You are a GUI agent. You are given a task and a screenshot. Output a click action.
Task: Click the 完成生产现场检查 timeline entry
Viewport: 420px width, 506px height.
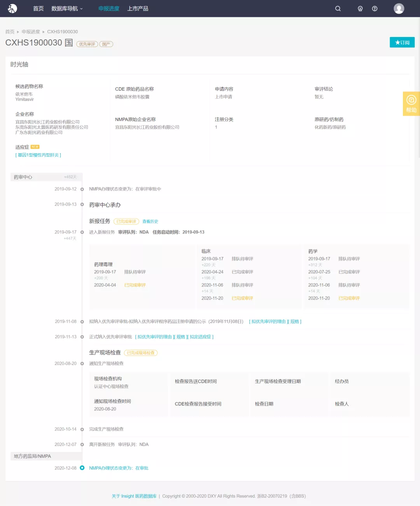point(106,429)
